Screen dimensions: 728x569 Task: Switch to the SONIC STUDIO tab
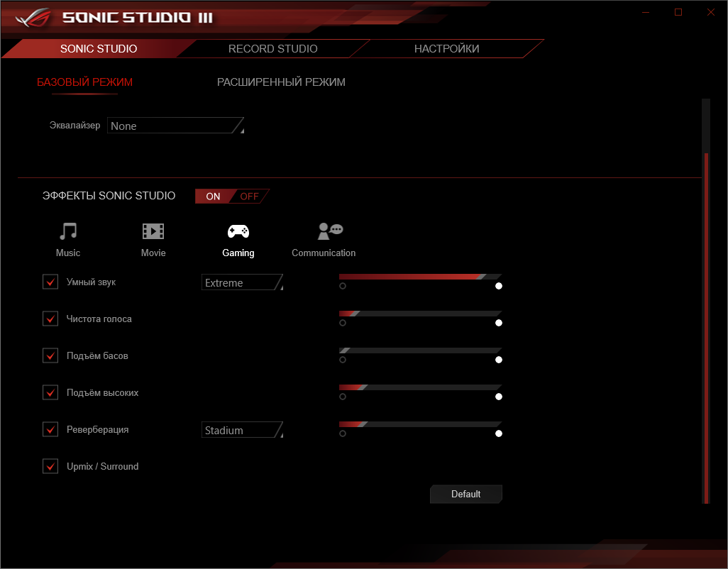tap(99, 49)
